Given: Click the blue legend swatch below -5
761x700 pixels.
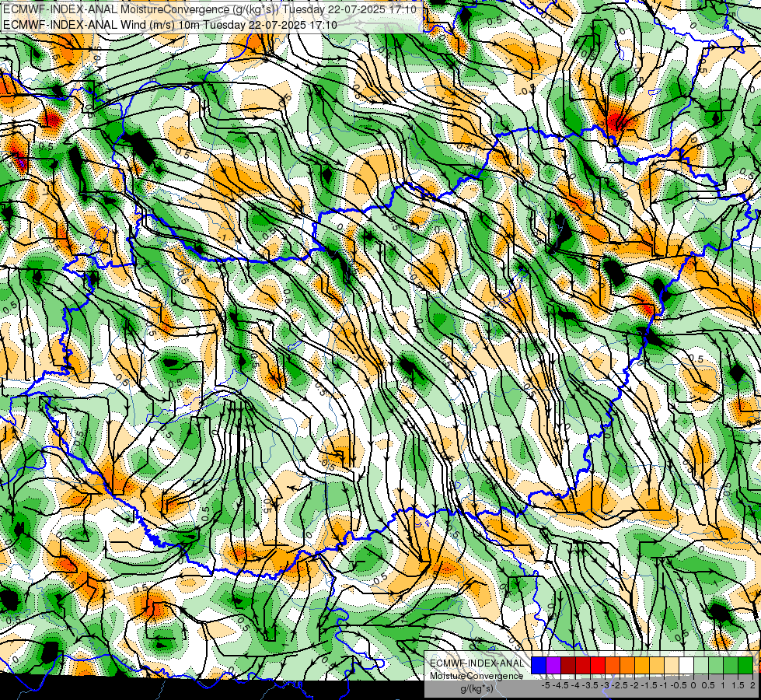Looking at the screenshot, I should pos(539,666).
